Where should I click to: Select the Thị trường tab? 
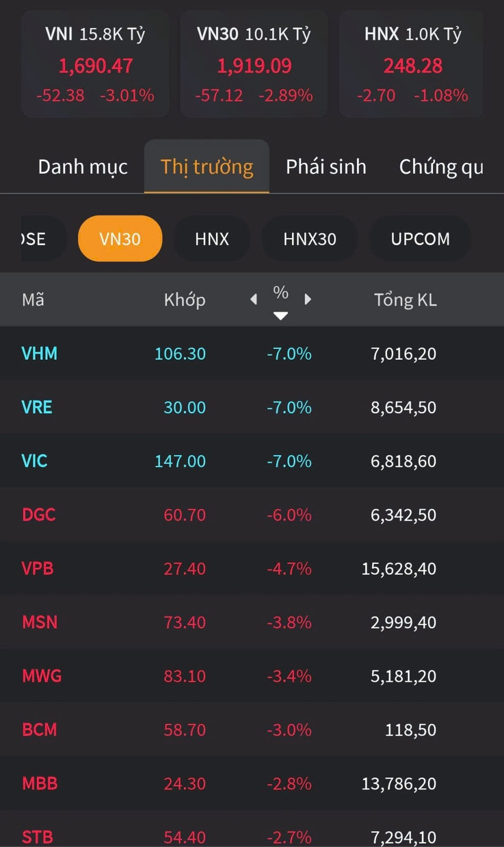point(206,167)
